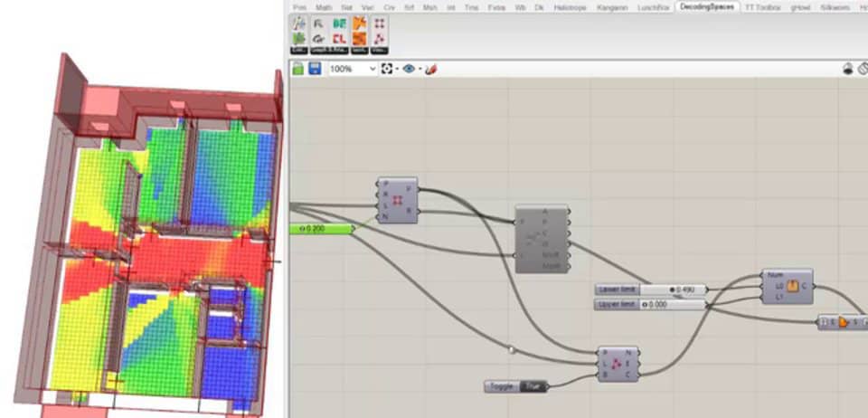Select the disabled gray component on canvas
This screenshot has width=868, height=418.
[541, 239]
